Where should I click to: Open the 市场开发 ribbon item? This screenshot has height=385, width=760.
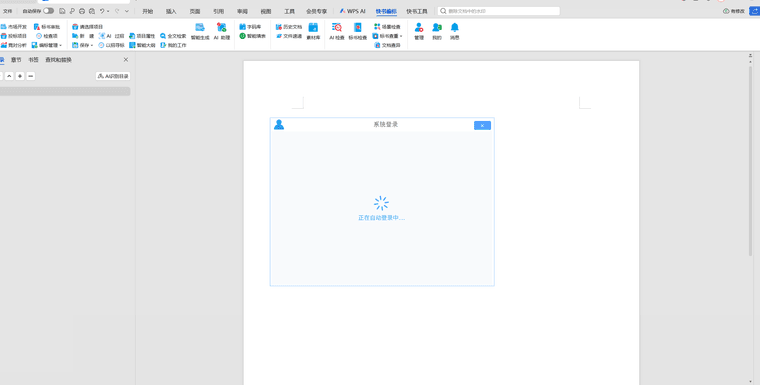(14, 27)
